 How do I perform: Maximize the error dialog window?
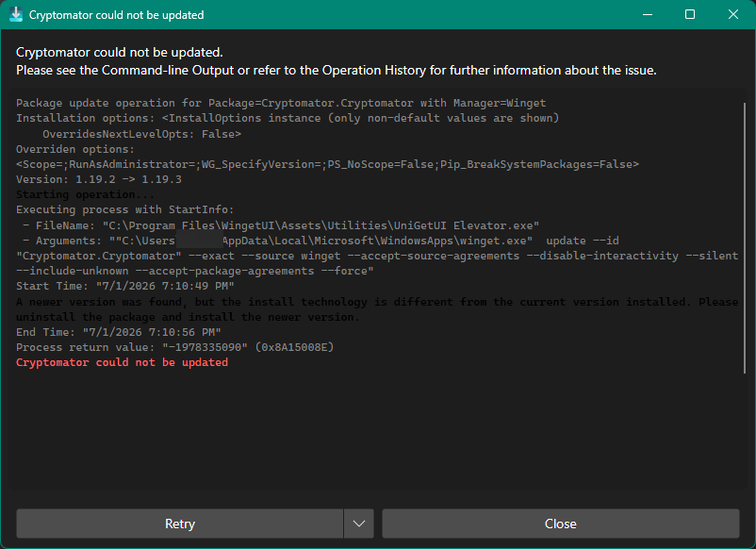pos(690,14)
